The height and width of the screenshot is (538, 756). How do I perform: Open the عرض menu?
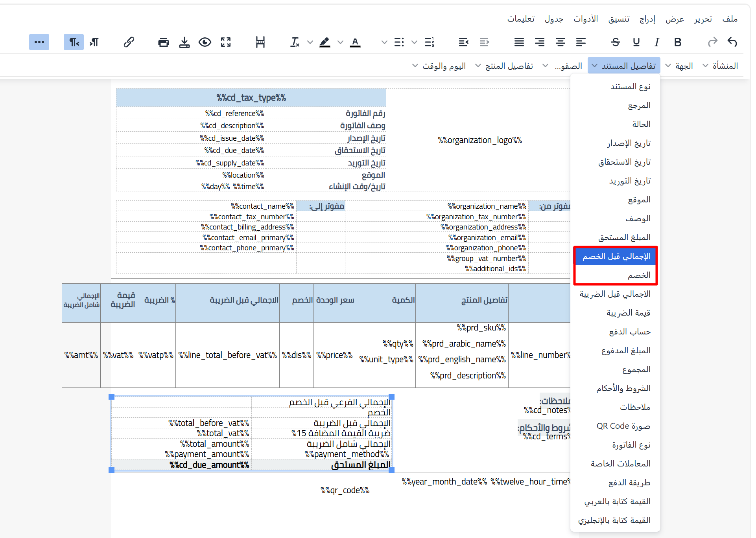(675, 19)
